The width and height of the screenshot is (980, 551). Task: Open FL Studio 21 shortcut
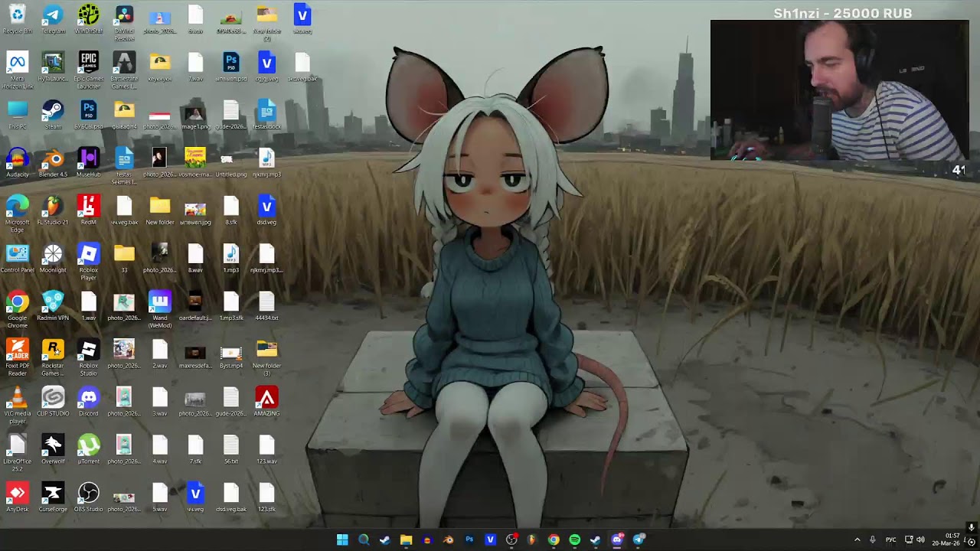[x=53, y=211]
